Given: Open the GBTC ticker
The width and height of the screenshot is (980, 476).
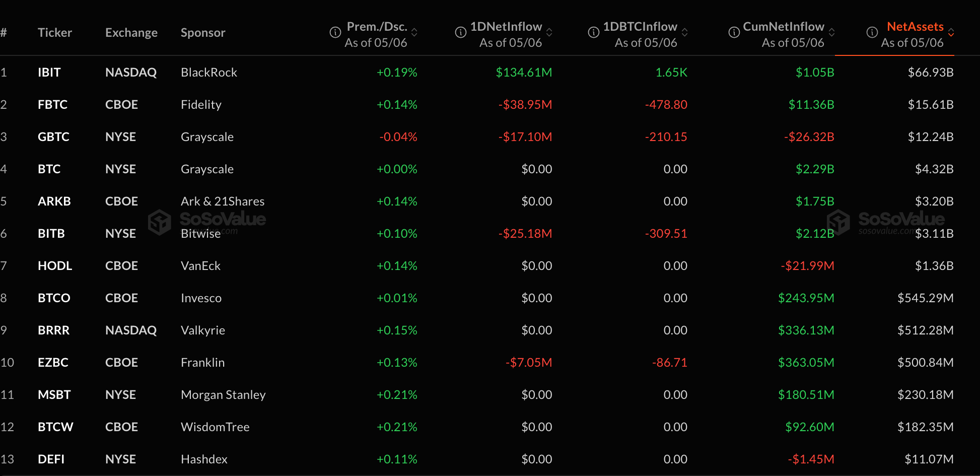Looking at the screenshot, I should coord(53,137).
